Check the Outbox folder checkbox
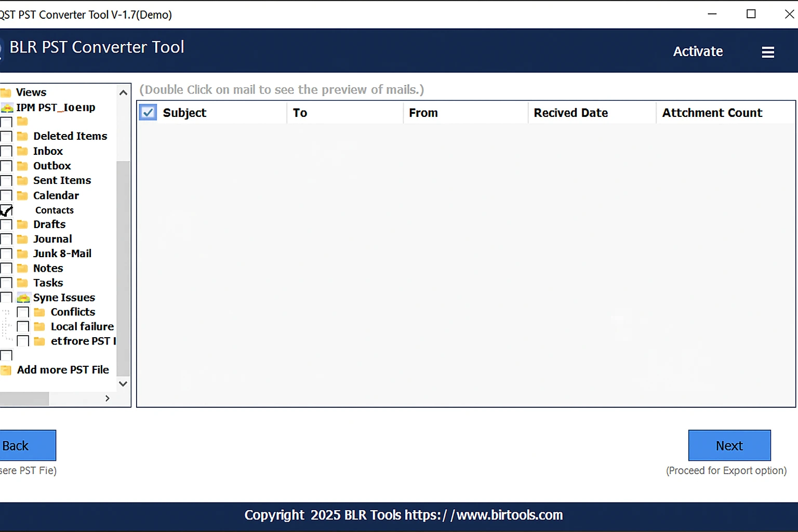Viewport: 798px width, 532px height. [x=6, y=166]
